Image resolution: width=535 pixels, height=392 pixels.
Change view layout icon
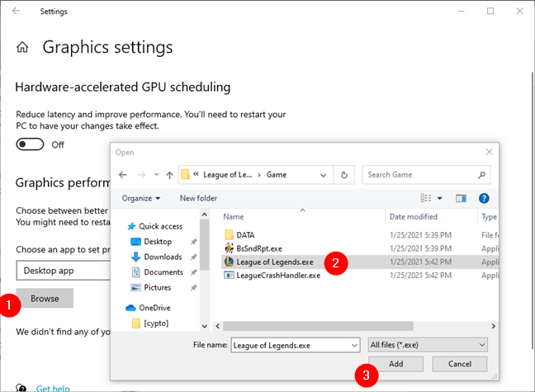(426, 198)
